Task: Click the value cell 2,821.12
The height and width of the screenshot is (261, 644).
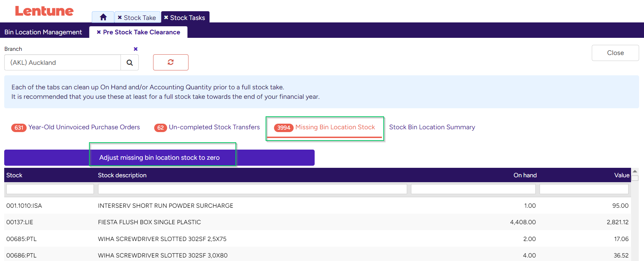Action: [617, 222]
